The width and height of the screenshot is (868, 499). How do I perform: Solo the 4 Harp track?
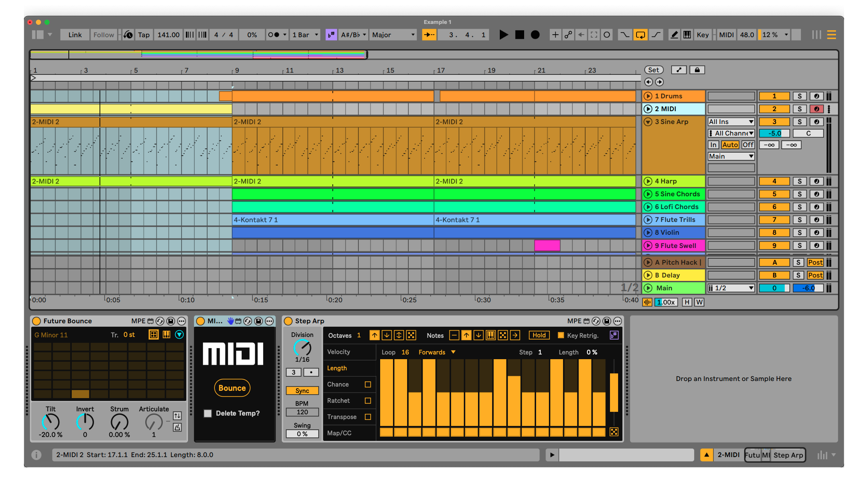coord(800,181)
